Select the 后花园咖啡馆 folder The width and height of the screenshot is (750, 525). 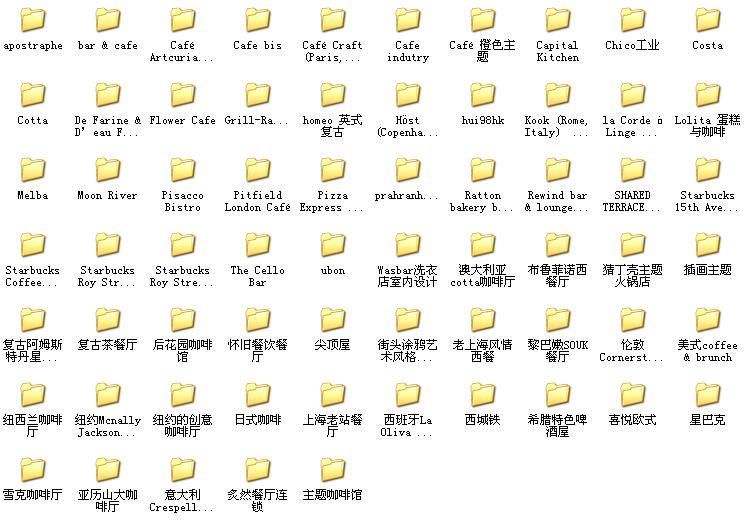click(x=183, y=319)
